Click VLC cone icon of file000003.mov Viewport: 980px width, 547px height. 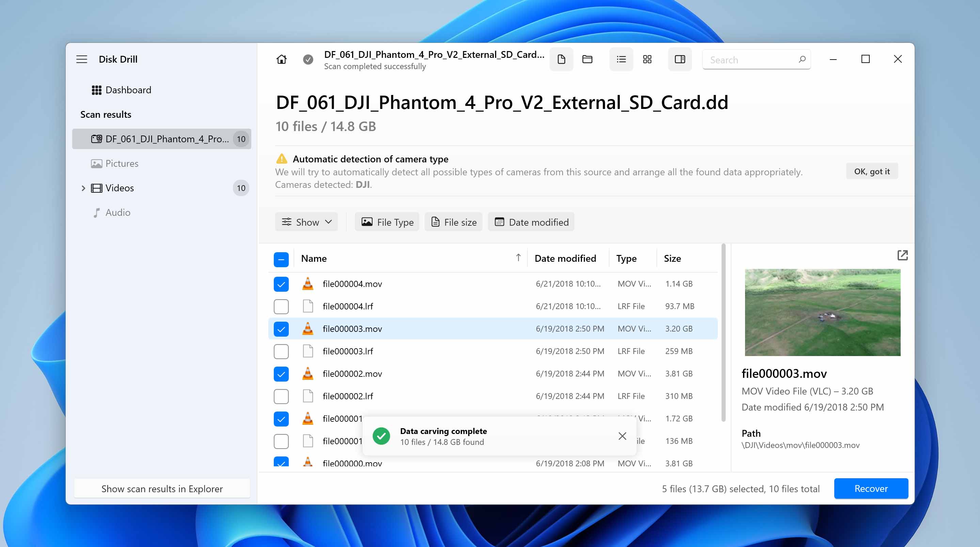pyautogui.click(x=308, y=329)
